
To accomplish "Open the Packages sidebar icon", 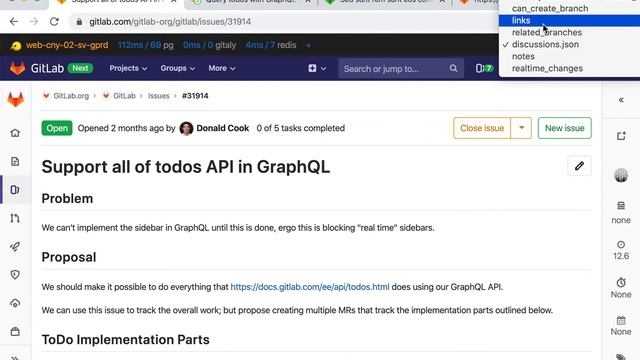I will (15, 331).
